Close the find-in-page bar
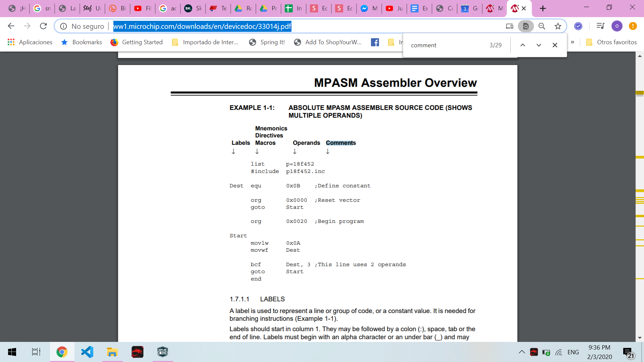This screenshot has width=644, height=362. coord(555,45)
